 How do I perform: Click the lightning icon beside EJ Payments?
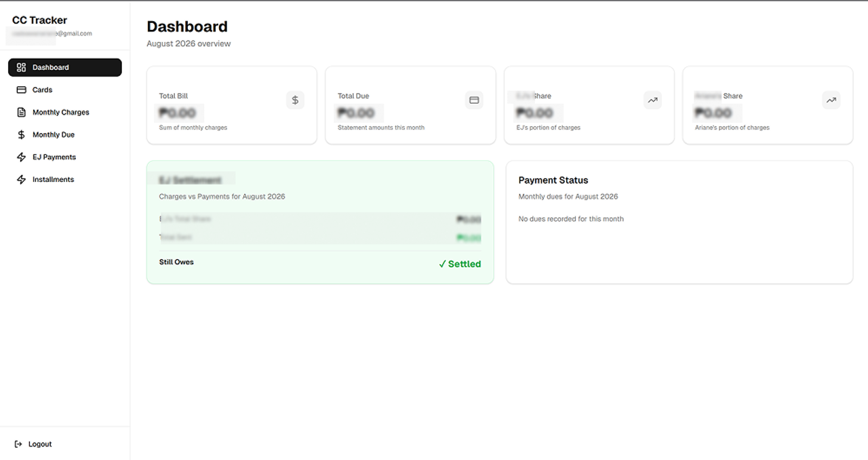(x=21, y=157)
